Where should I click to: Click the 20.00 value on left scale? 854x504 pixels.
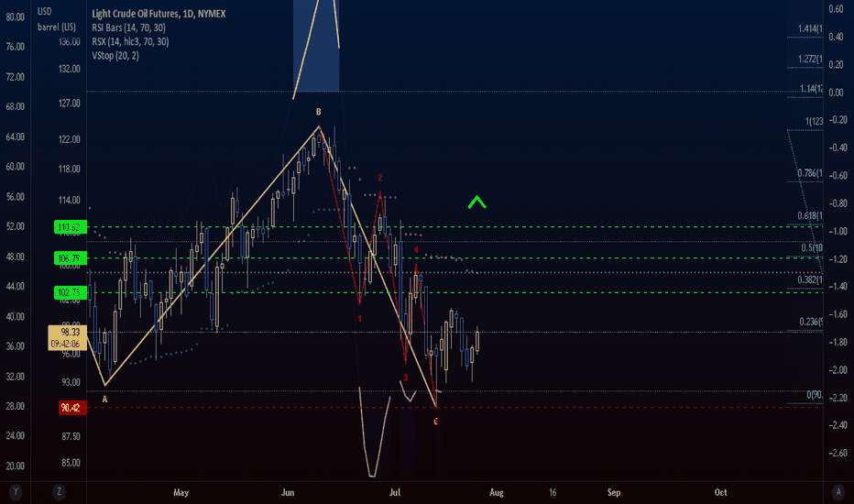15,466
